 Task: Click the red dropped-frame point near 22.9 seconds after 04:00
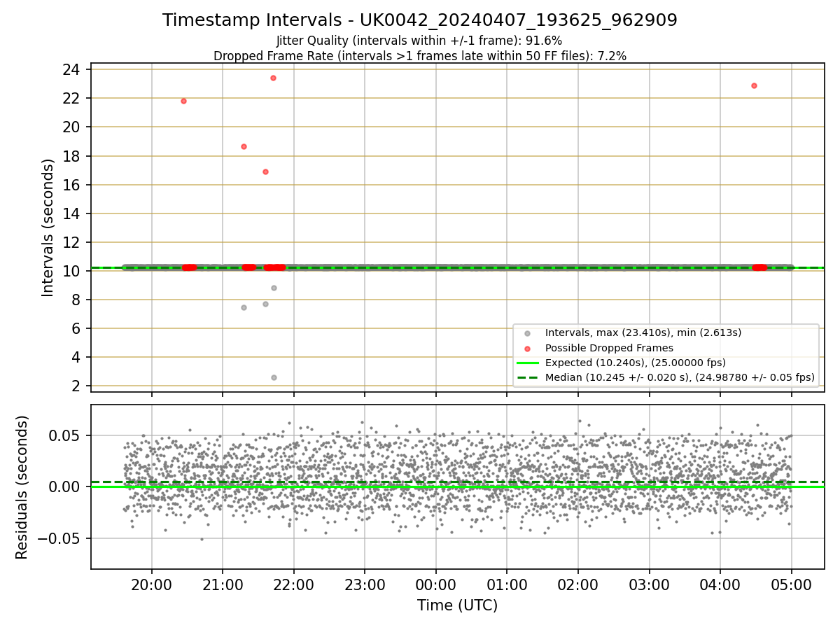pyautogui.click(x=754, y=85)
